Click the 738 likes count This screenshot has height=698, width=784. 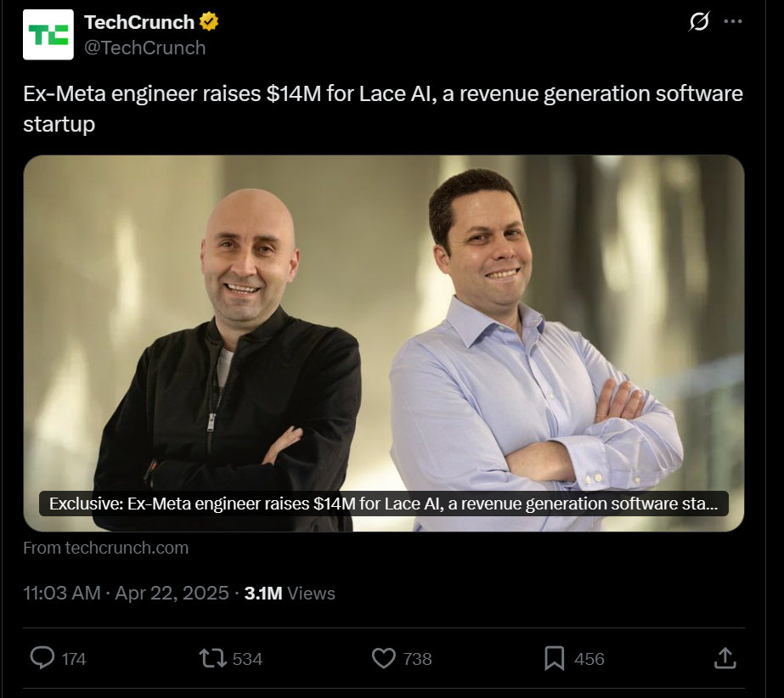tap(418, 659)
